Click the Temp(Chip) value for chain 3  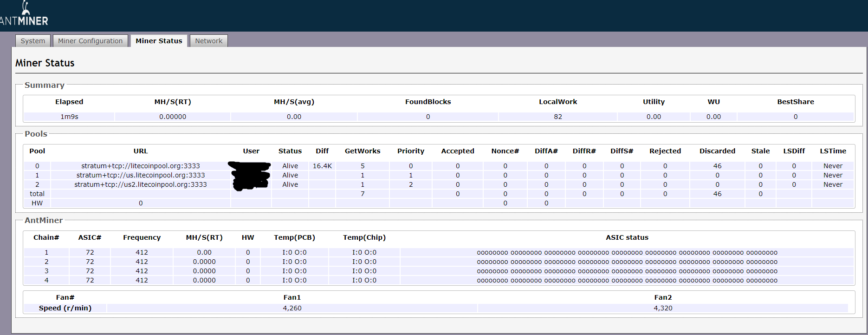point(364,271)
